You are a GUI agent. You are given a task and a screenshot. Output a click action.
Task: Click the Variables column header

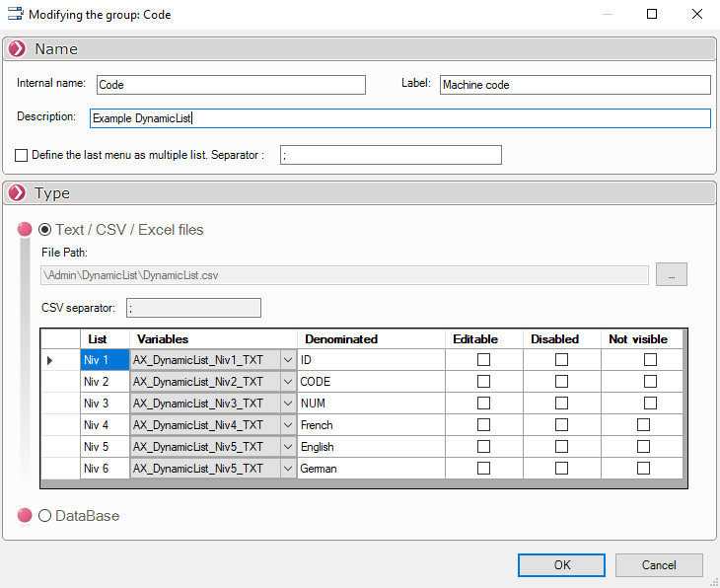(x=162, y=338)
